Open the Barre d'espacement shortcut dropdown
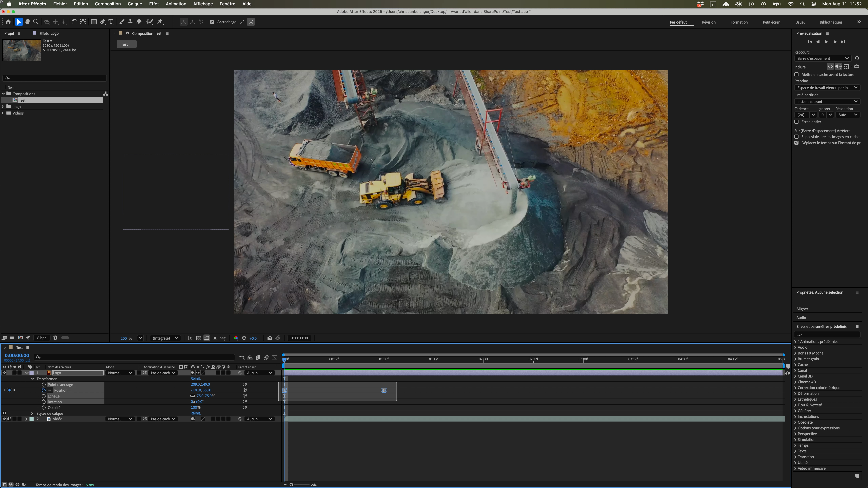 (823, 59)
